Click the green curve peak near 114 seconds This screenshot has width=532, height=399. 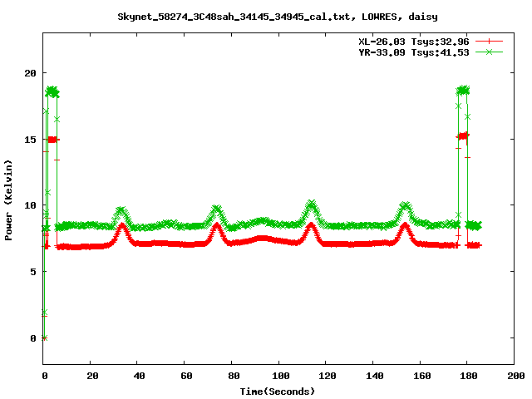tap(311, 204)
